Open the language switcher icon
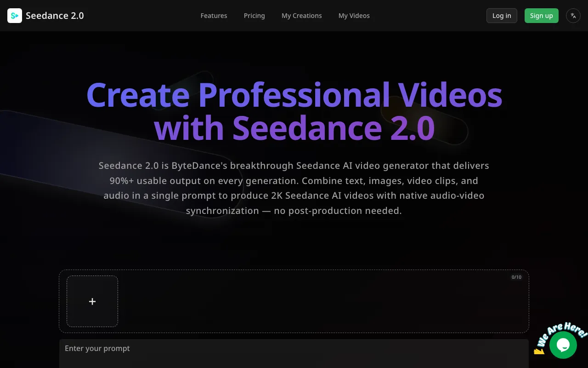Viewport: 588px width, 368px height. [573, 16]
